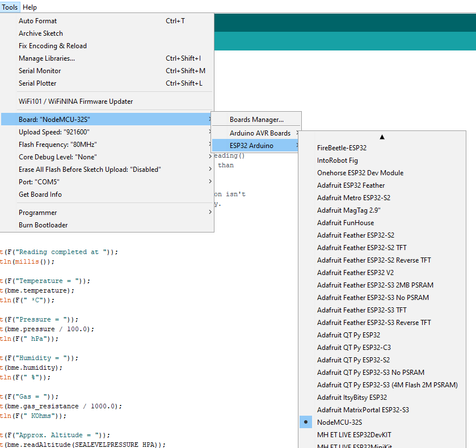
Task: Open the Serial Monitor
Action: (x=107, y=71)
